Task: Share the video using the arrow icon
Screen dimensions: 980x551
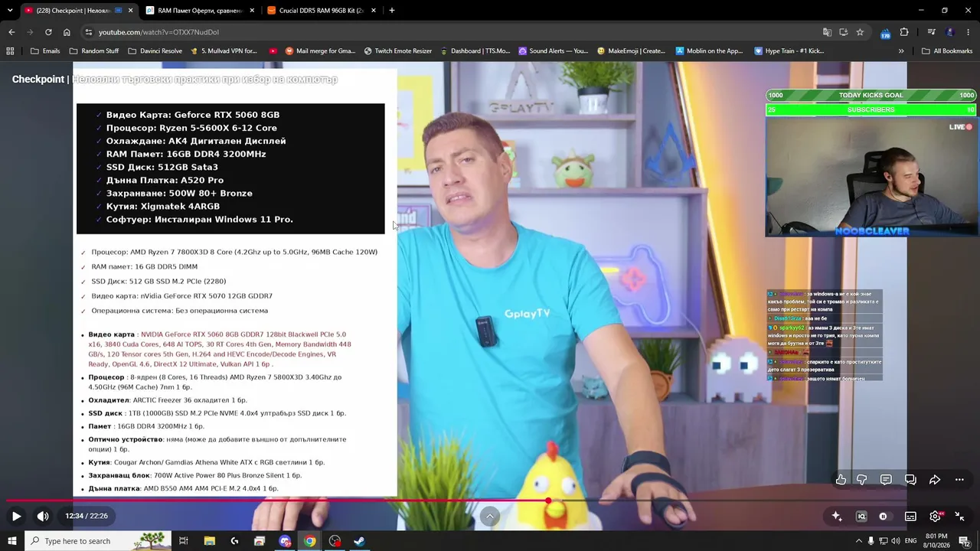Action: click(x=935, y=480)
